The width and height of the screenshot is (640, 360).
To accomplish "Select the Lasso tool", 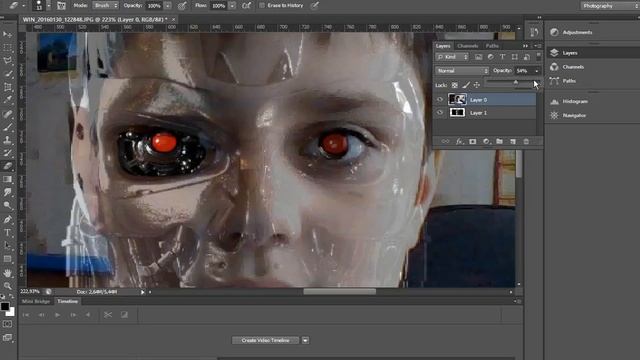I will (7, 61).
